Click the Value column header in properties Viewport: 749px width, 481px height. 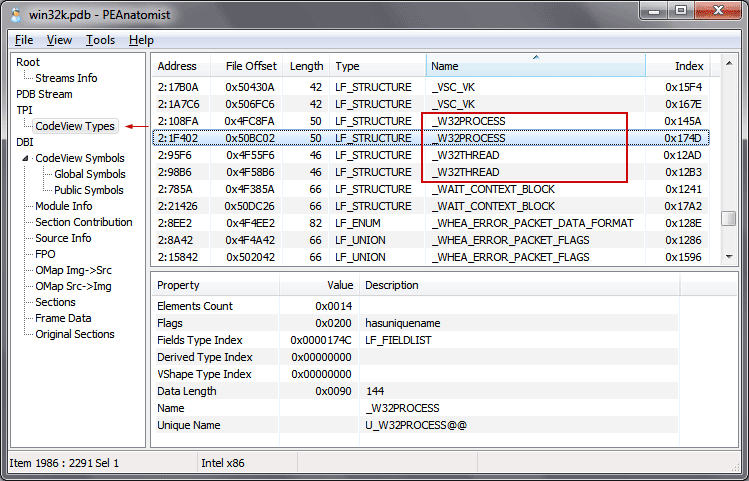tap(319, 285)
